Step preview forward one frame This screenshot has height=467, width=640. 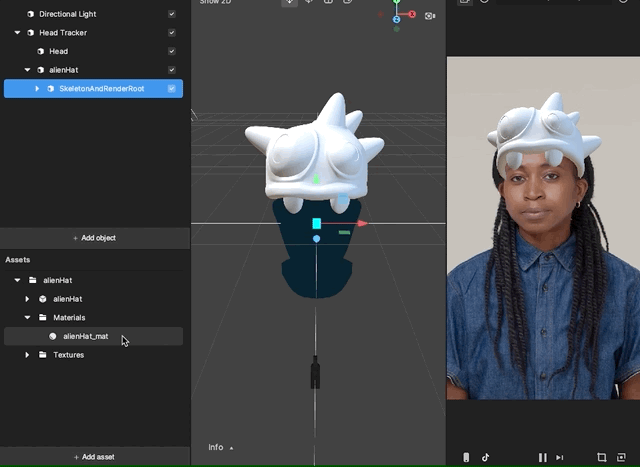pyautogui.click(x=560, y=458)
